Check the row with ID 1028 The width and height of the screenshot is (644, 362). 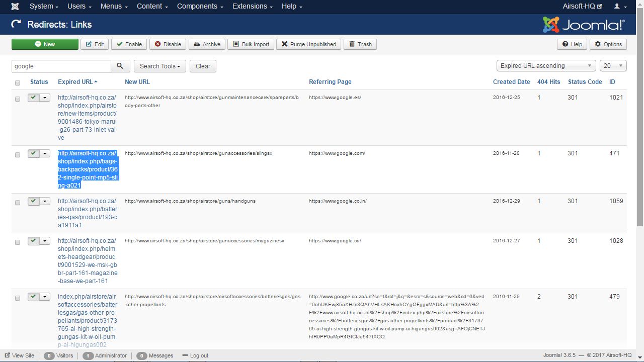tap(18, 242)
